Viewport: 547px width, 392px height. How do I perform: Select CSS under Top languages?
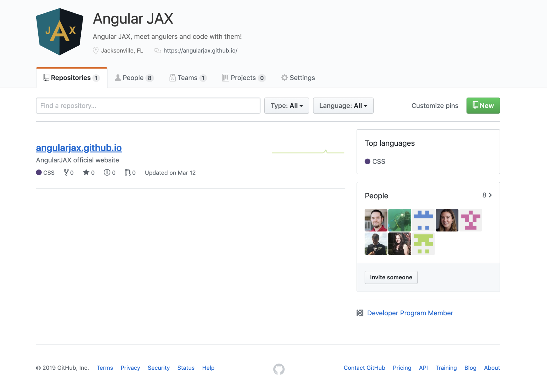point(375,161)
